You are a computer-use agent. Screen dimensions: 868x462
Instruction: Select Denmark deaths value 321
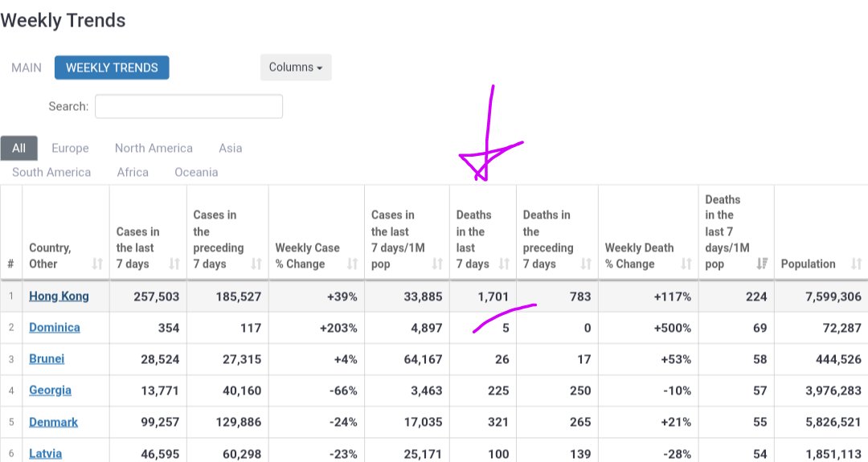point(497,422)
